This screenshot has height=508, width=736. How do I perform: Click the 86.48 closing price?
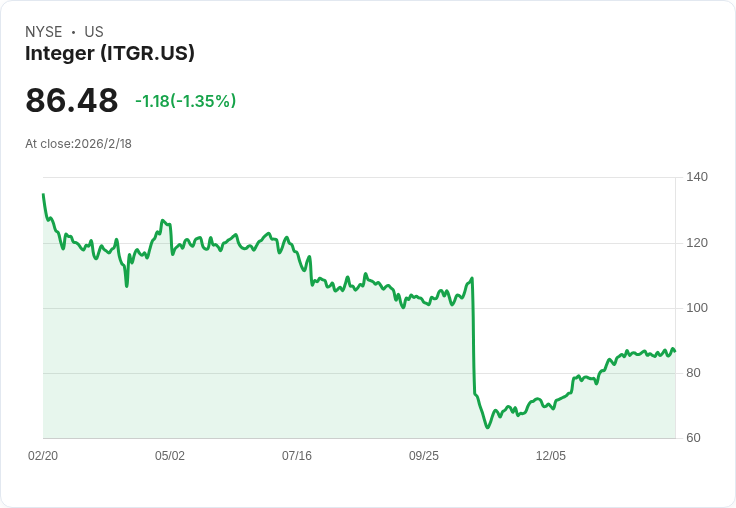[x=72, y=101]
